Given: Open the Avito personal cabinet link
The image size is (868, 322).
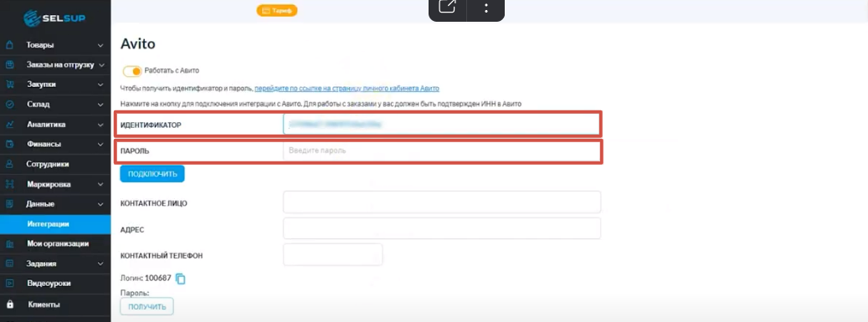Looking at the screenshot, I should click(x=347, y=89).
